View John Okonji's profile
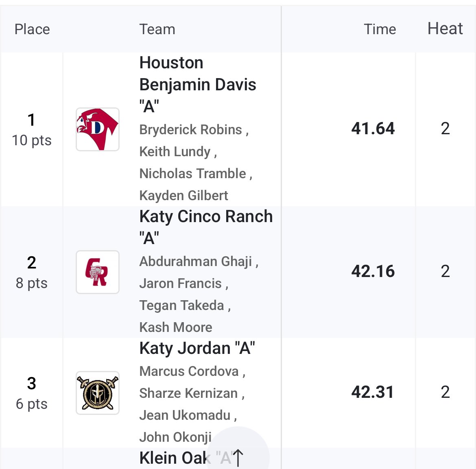 (x=175, y=437)
